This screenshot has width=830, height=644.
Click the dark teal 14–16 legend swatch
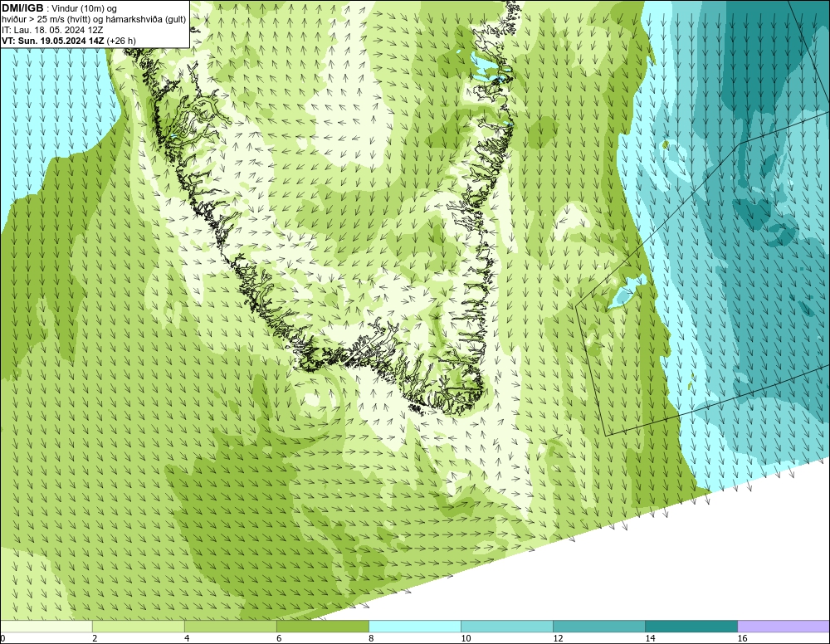tap(691, 627)
